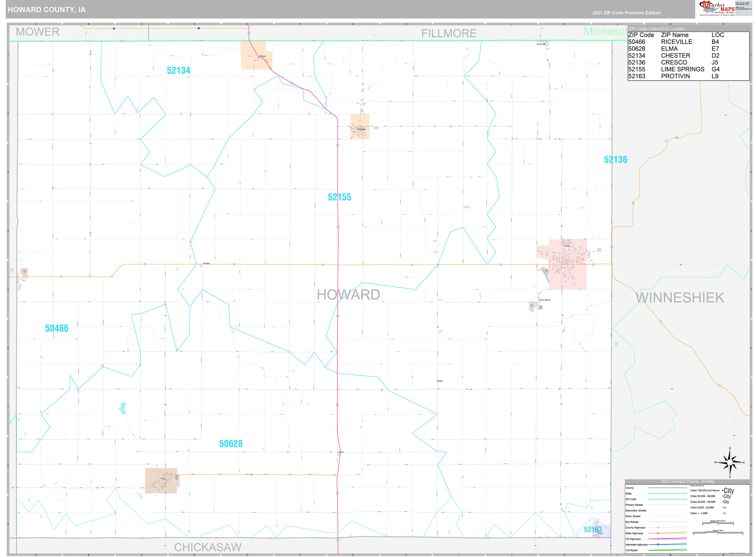Click the Lime Springs town area
This screenshot has height=557, width=756.
[x=360, y=127]
